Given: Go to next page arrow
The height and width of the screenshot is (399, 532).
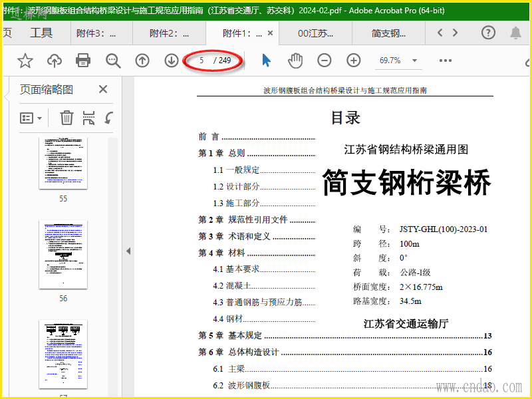Looking at the screenshot, I should point(172,61).
